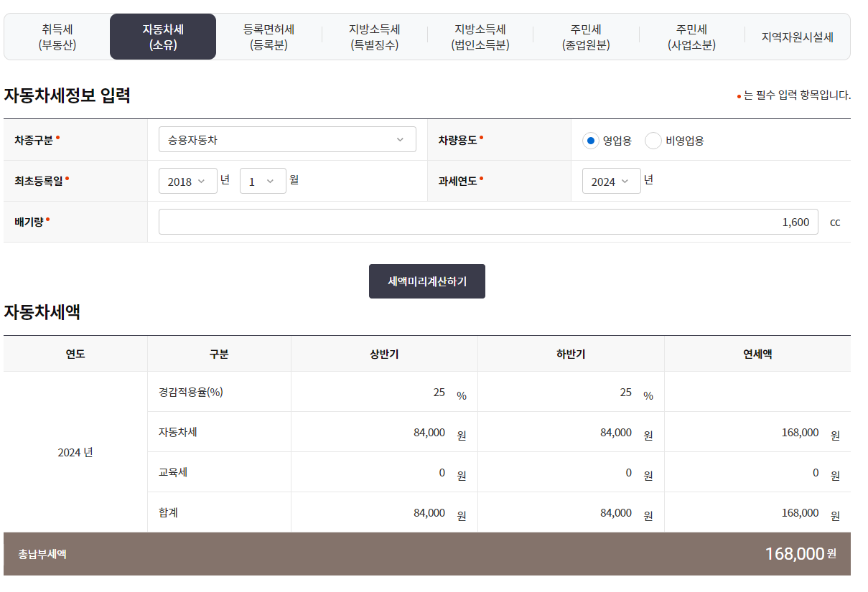
Task: Click the 2024 년 year cell in results table
Action: pos(75,452)
